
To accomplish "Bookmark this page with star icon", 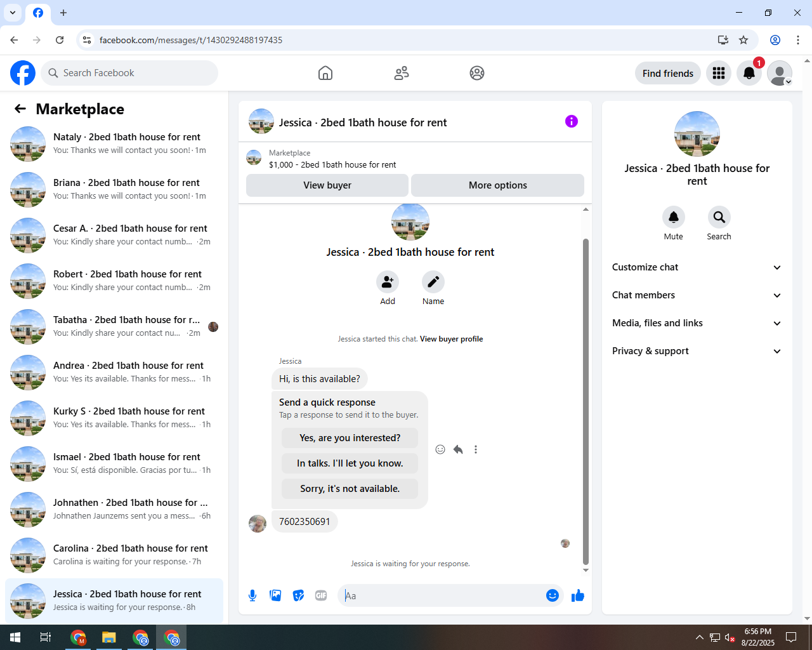I will click(743, 40).
